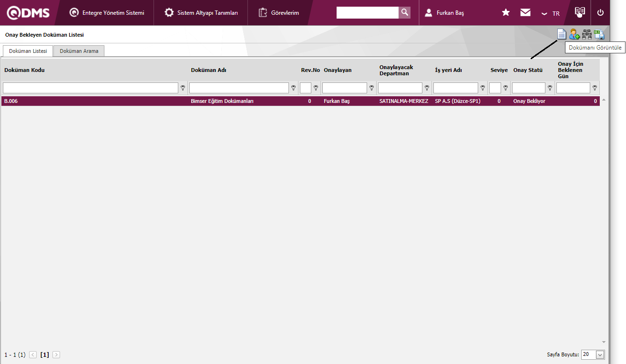Open the Entegre Yönetim Sistemi menu
This screenshot has height=364, width=626.
click(x=107, y=13)
